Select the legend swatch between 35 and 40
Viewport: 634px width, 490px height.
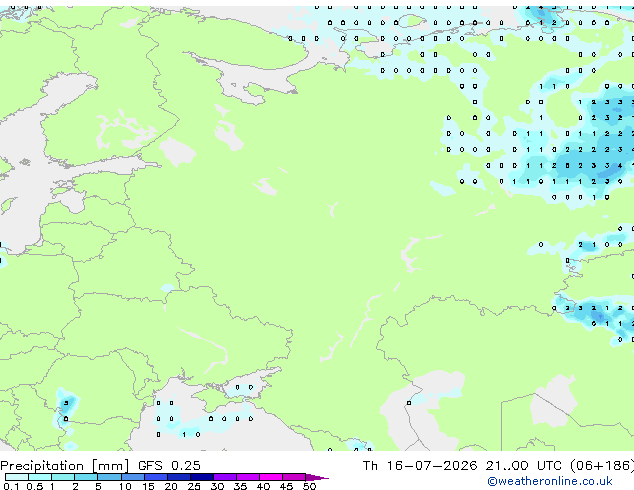coord(247,477)
